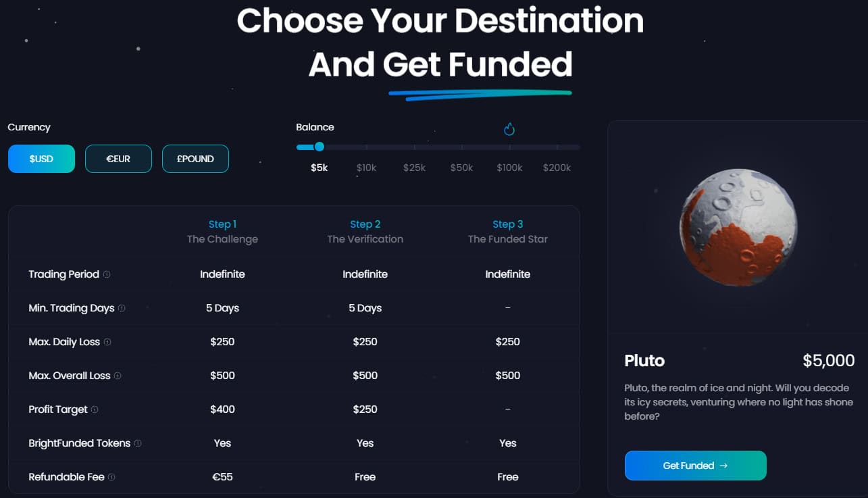Viewport: 868px width, 498px height.
Task: Select the $10k balance label
Action: 366,168
